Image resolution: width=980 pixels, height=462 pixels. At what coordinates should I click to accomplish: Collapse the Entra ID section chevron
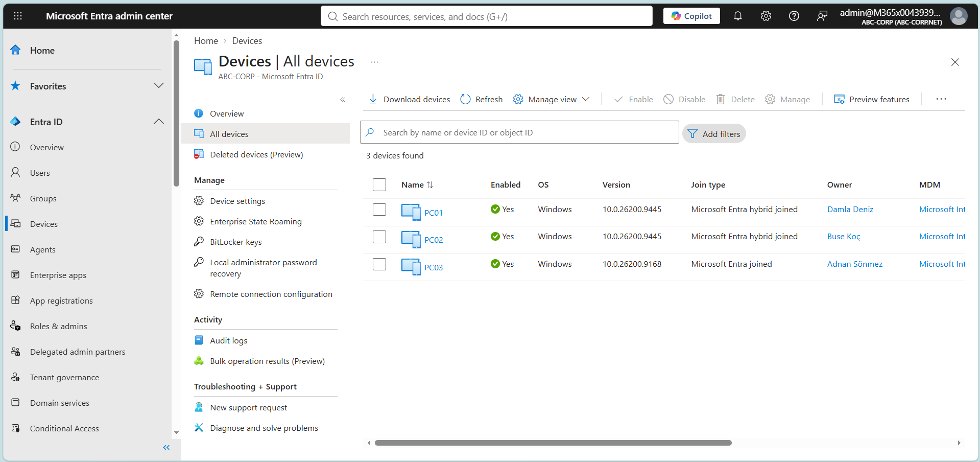159,122
